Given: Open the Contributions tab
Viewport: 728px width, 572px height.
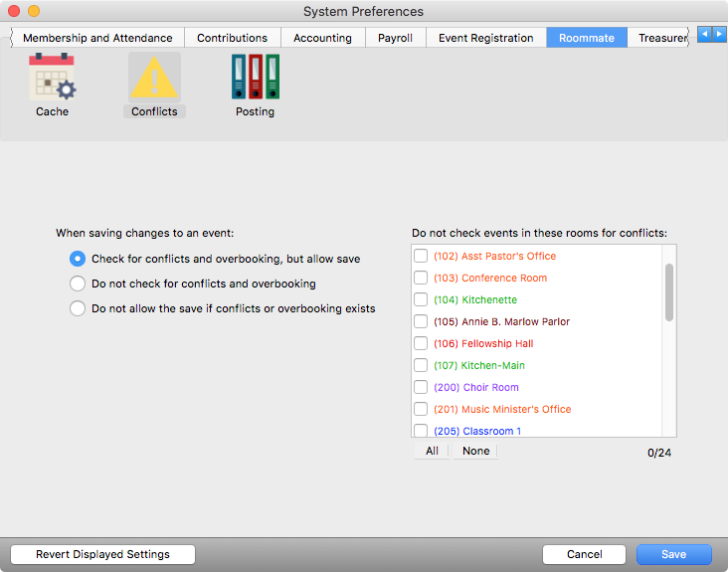Looking at the screenshot, I should [232, 38].
